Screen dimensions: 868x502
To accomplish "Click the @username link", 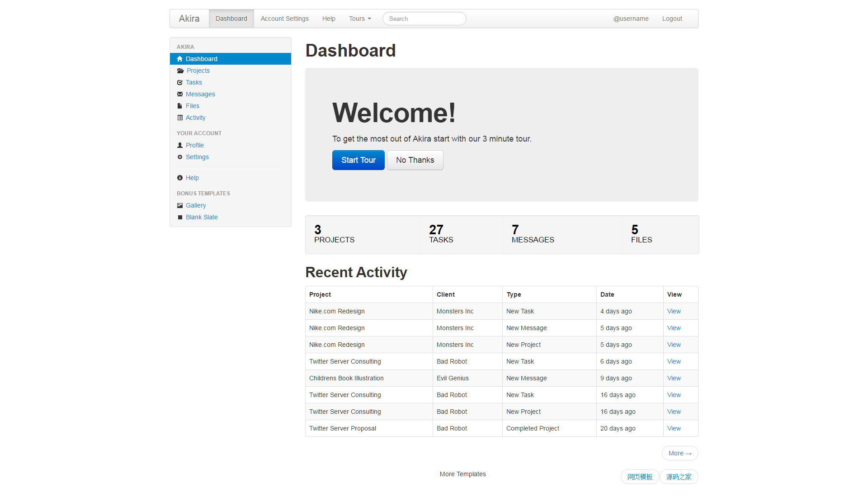I will (631, 19).
